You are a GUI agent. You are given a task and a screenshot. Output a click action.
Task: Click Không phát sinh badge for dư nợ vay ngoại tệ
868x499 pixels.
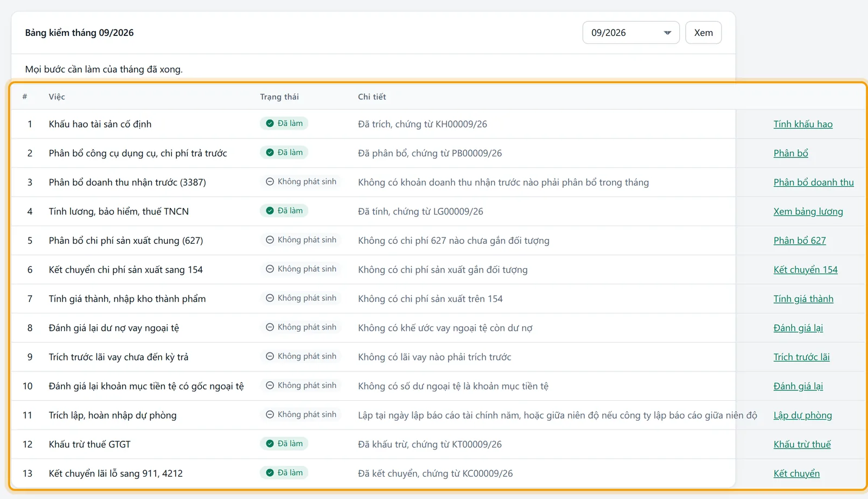click(x=301, y=327)
